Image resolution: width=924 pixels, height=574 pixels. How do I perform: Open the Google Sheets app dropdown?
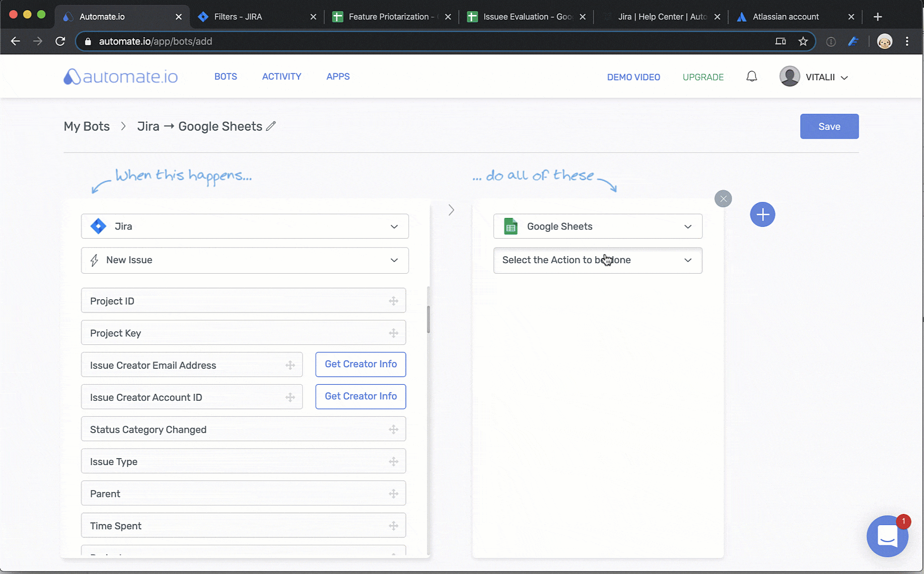[597, 226]
